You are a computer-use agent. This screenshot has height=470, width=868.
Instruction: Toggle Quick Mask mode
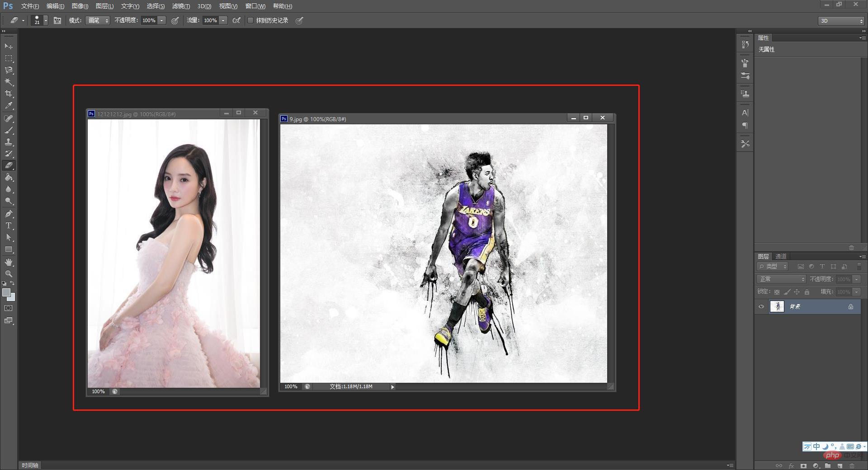coord(9,308)
